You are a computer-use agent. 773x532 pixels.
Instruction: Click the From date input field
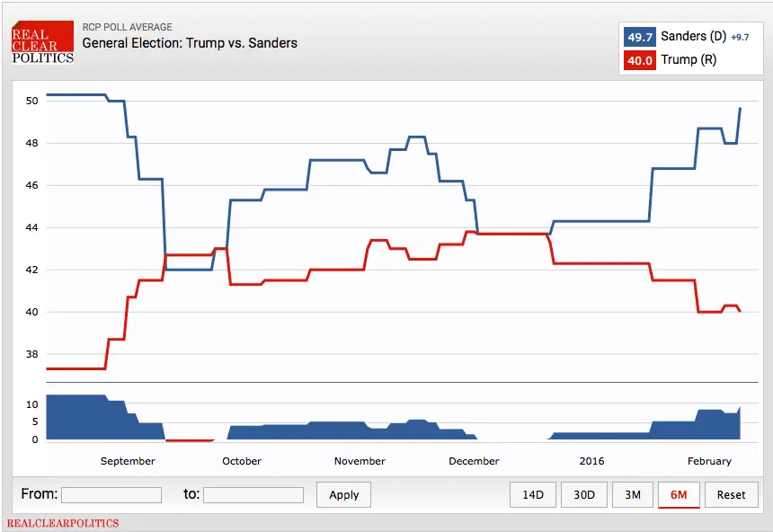click(111, 494)
